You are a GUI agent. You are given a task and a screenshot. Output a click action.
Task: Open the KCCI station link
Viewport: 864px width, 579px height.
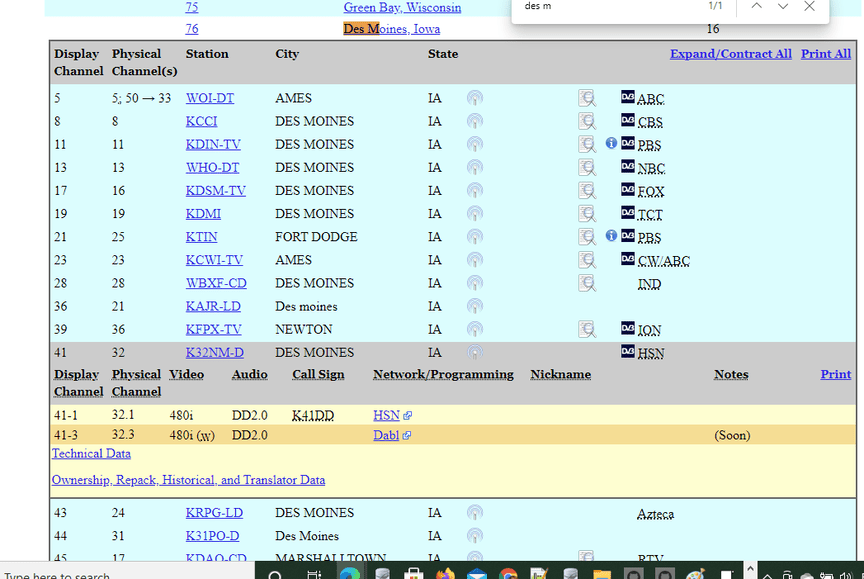202,121
